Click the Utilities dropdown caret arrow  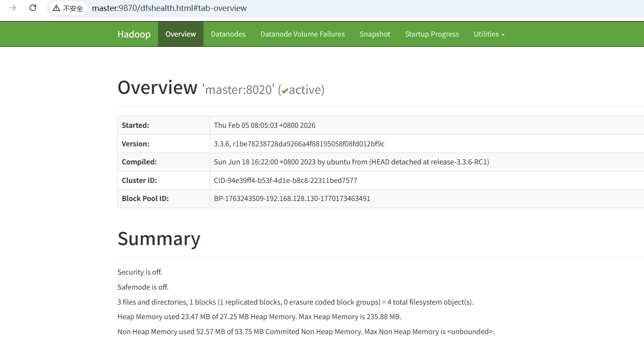click(503, 34)
